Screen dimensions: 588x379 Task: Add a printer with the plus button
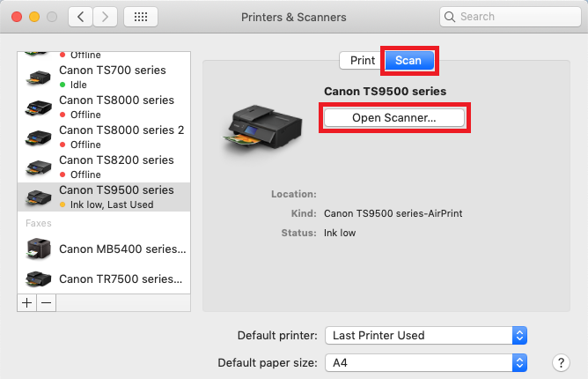[x=26, y=302]
